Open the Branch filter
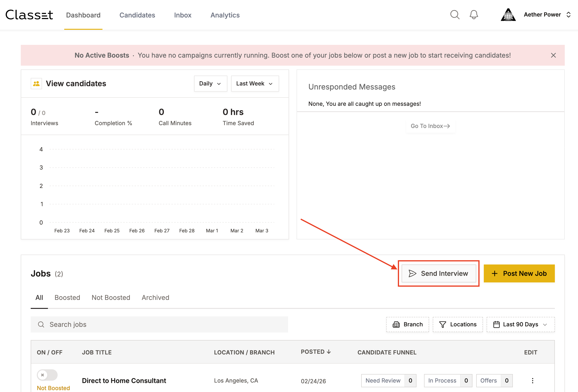Screen dimensions: 578x392 407,324
